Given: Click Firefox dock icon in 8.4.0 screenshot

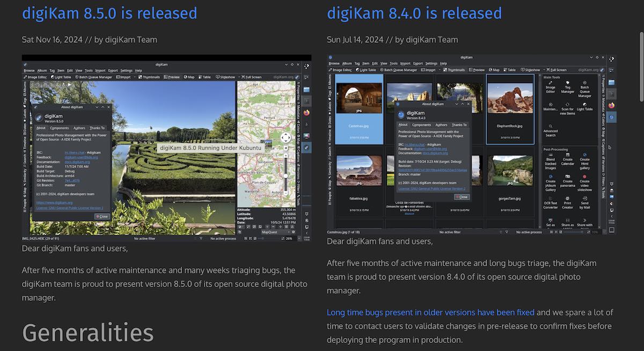Looking at the screenshot, I should click(611, 105).
